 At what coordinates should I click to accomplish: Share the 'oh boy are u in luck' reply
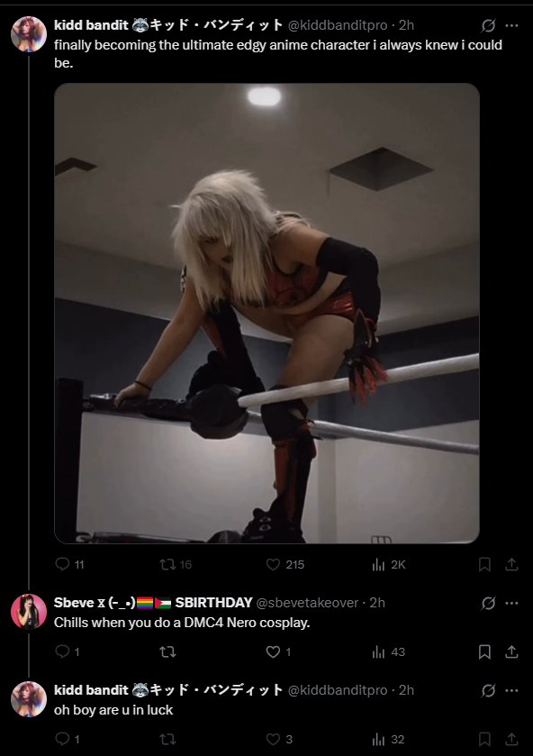point(511,739)
